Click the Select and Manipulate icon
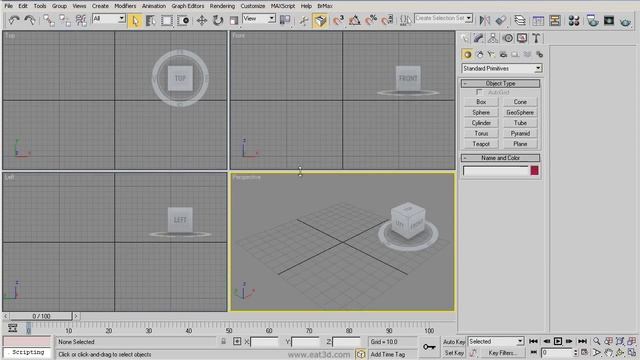 304,20
